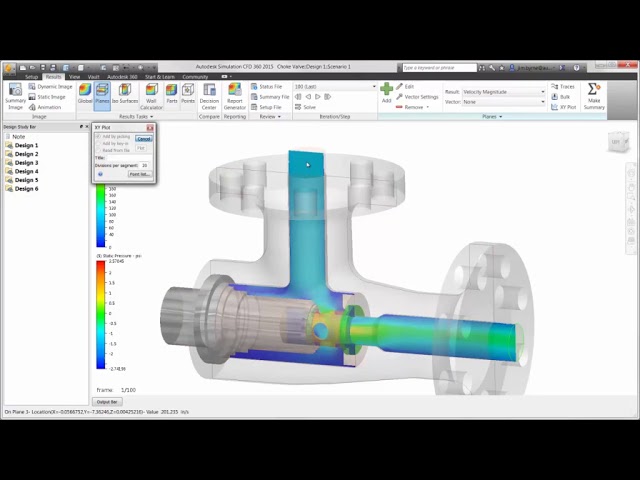This screenshot has width=640, height=480.
Task: Open the Setup File
Action: (266, 107)
